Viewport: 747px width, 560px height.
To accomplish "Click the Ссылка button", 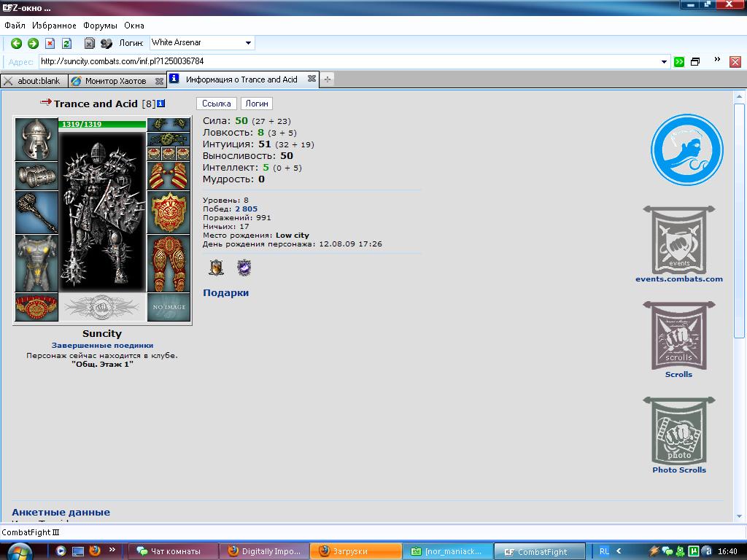I will click(x=216, y=104).
